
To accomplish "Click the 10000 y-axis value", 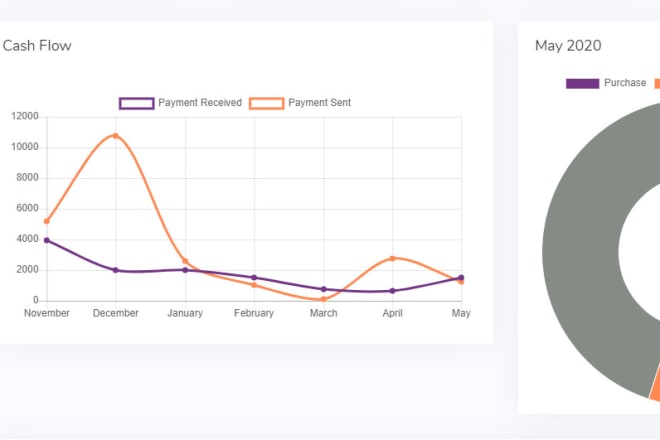I will 25,147.
